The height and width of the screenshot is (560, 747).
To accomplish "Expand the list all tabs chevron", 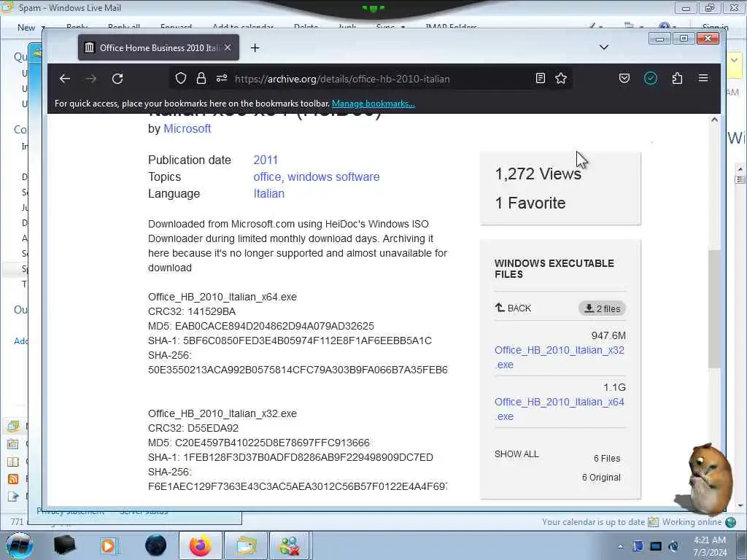I will coord(603,47).
